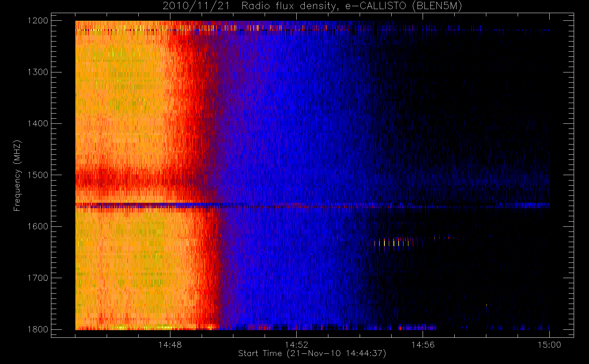Click the 1300 frequency tick label
The width and height of the screenshot is (589, 364).
[38, 72]
